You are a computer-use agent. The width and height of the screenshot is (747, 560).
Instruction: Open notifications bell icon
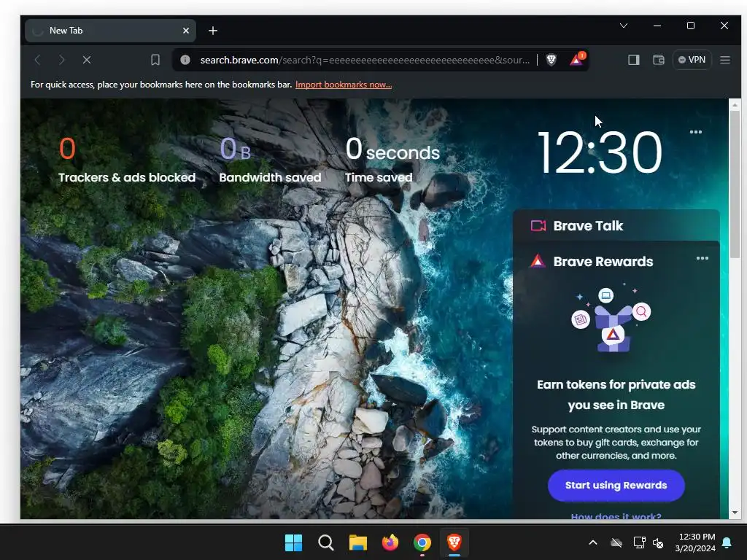click(x=727, y=542)
